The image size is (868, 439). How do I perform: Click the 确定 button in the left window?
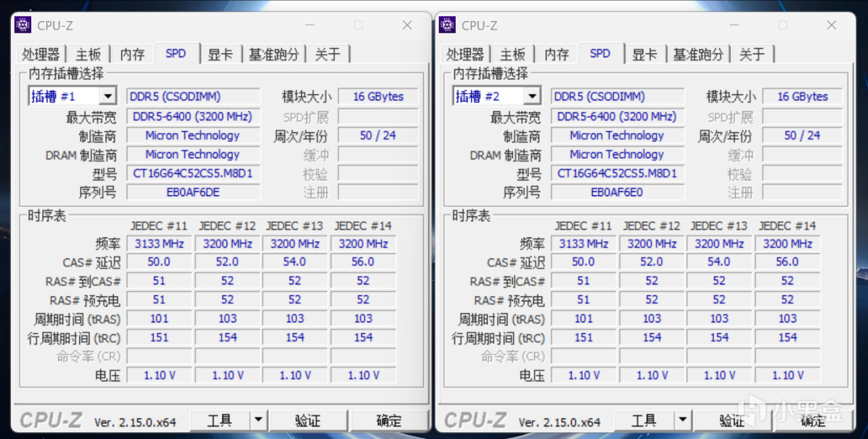click(389, 421)
